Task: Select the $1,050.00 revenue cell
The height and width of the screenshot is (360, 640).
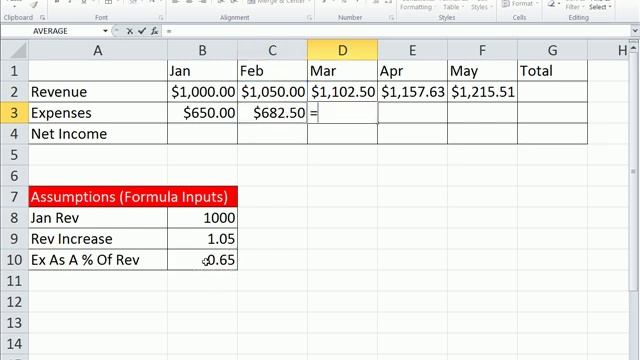Action: click(x=272, y=92)
